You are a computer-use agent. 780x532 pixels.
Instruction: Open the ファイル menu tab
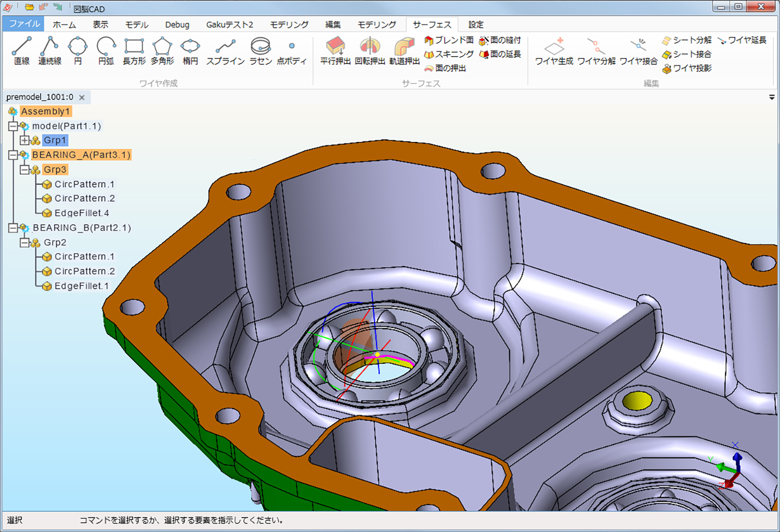point(24,24)
